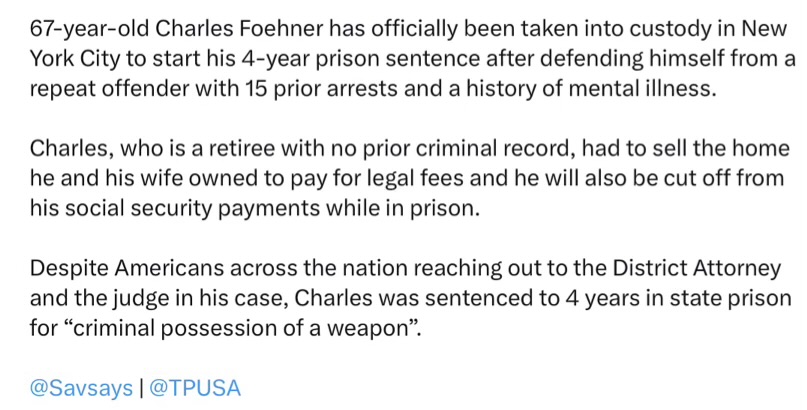
Task: Open the @TPUSA mention link
Action: point(197,387)
